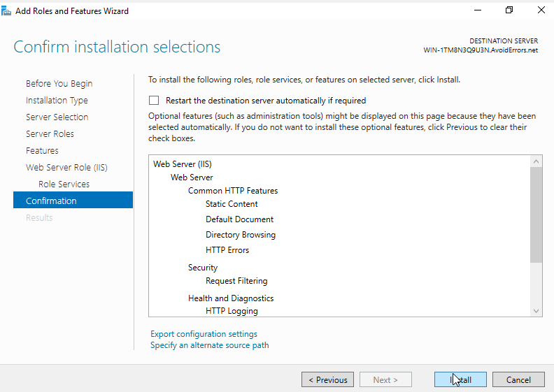
Task: Select Default Document entry
Action: click(239, 219)
